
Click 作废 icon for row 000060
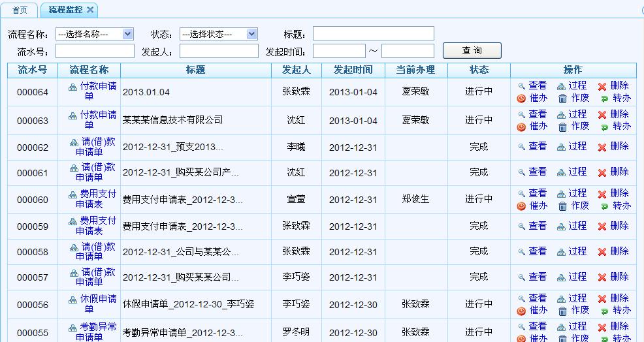(562, 206)
